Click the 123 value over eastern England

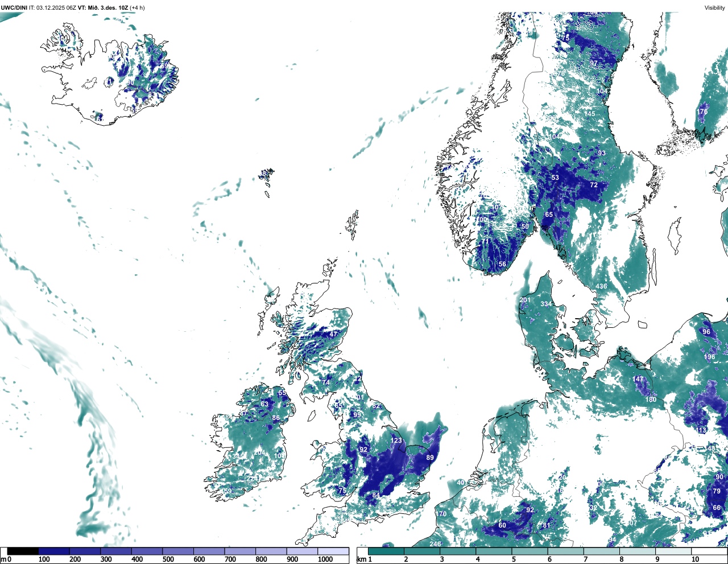tap(396, 441)
